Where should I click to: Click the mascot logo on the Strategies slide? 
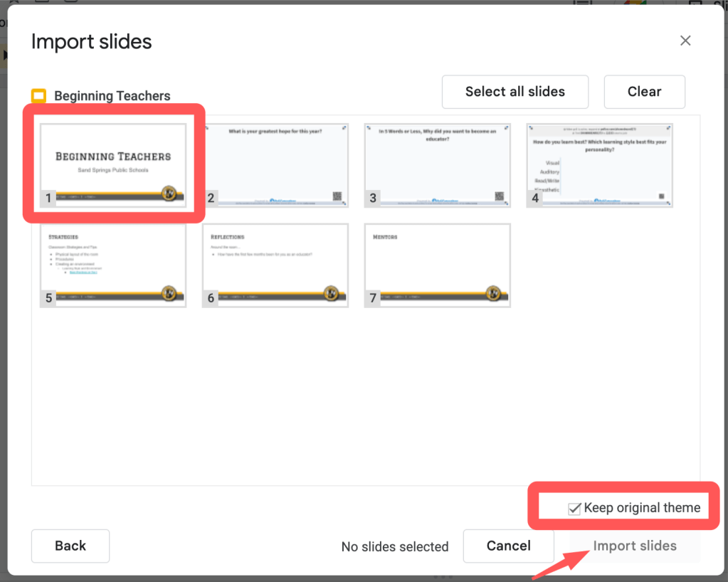(x=169, y=293)
